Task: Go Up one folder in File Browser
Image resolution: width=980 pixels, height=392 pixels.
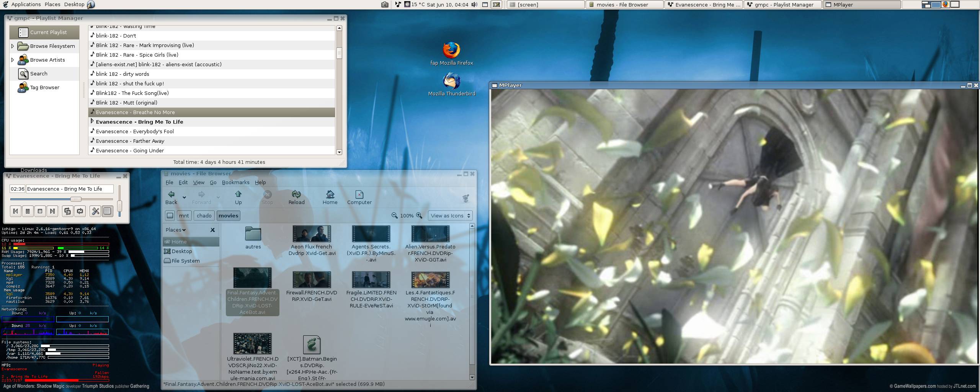Action: tap(238, 198)
